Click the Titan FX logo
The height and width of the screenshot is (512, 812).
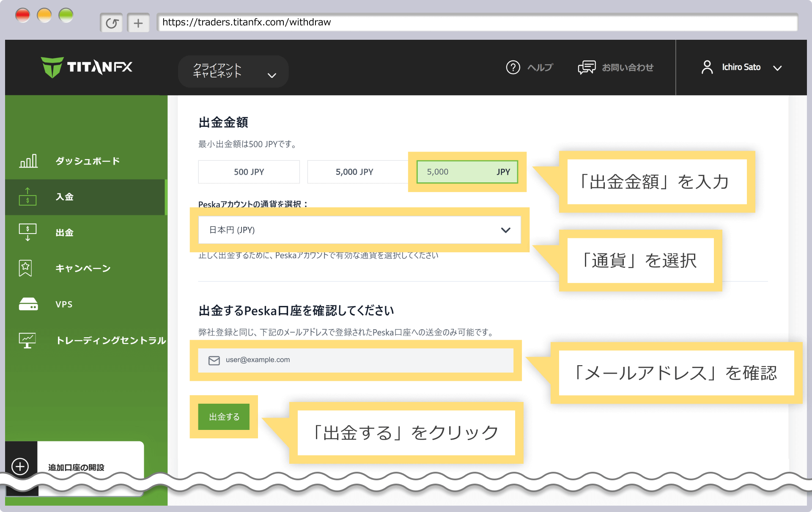(87, 67)
